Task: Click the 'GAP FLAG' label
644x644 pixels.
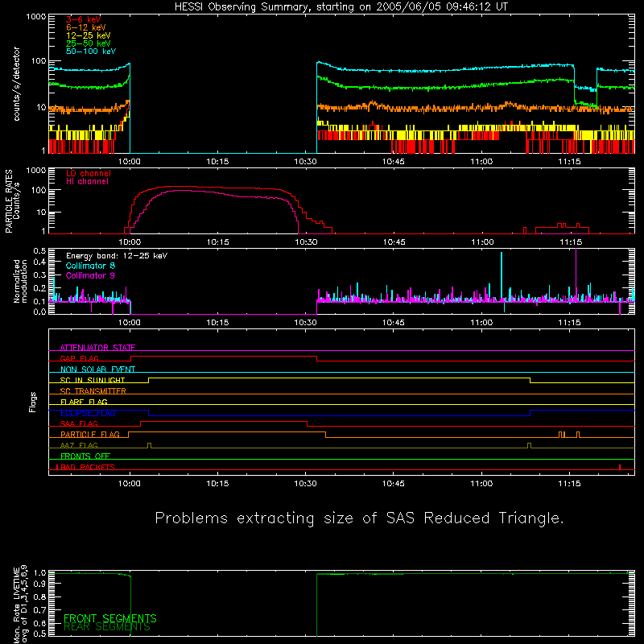Action: (x=79, y=358)
